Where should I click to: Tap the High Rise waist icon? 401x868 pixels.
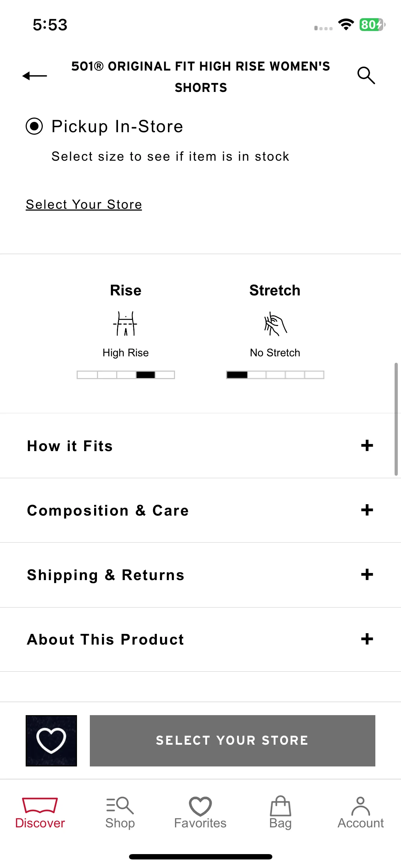click(125, 324)
